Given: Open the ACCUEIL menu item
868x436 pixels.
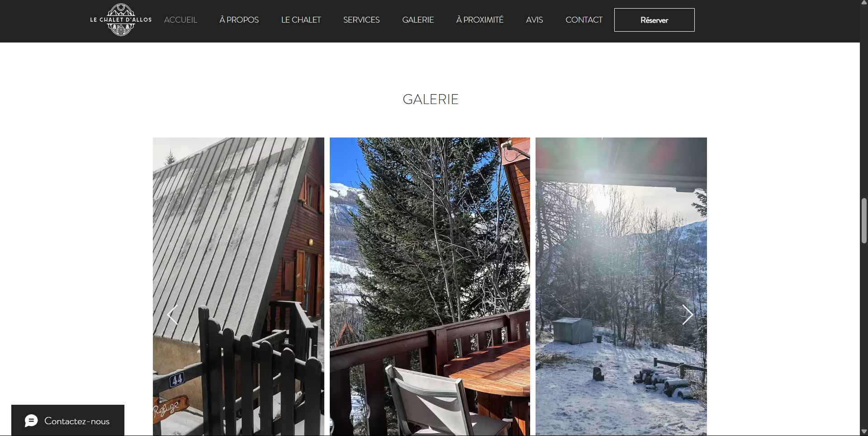Looking at the screenshot, I should pyautogui.click(x=180, y=20).
